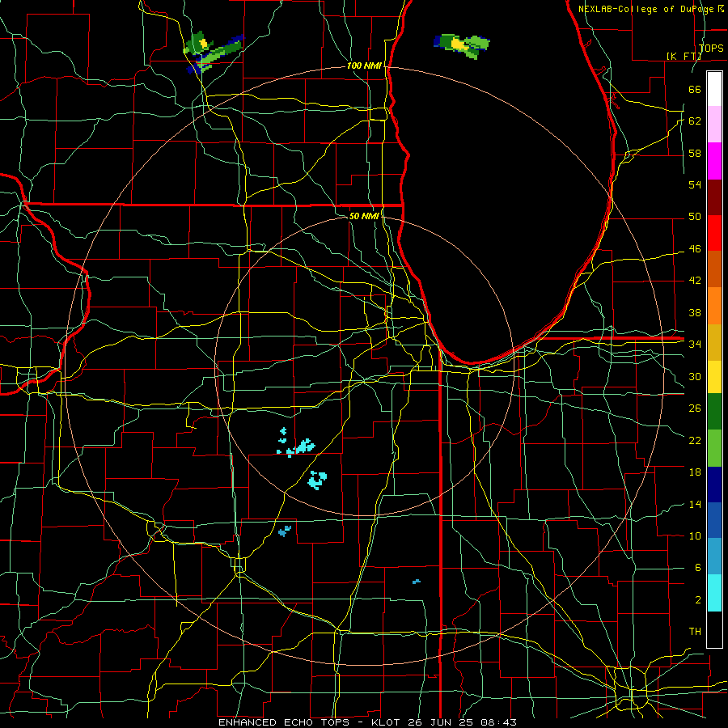Click the bright yellow legend swatch
728x728 pixels.
pyautogui.click(x=714, y=377)
